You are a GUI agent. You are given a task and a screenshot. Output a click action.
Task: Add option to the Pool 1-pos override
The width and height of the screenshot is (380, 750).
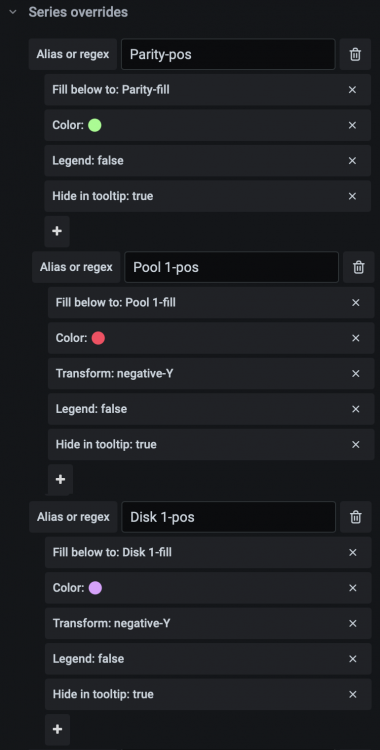60,480
